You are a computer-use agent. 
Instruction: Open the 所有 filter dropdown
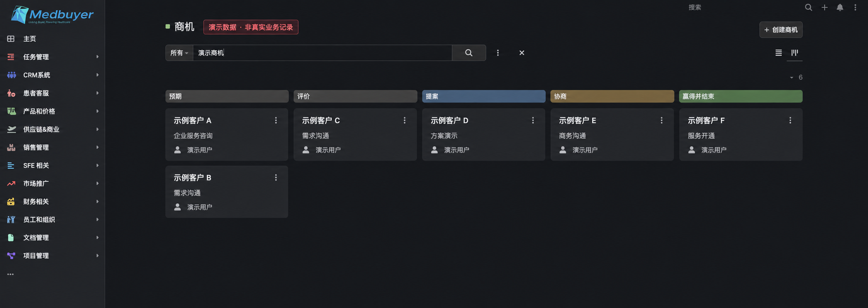point(179,53)
